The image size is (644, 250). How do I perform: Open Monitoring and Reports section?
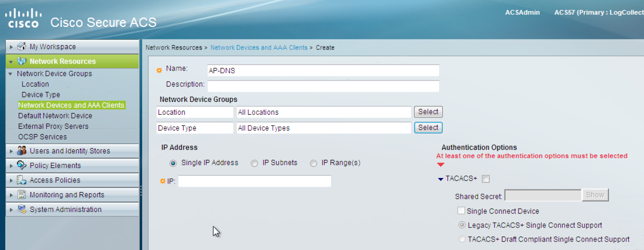(x=67, y=195)
